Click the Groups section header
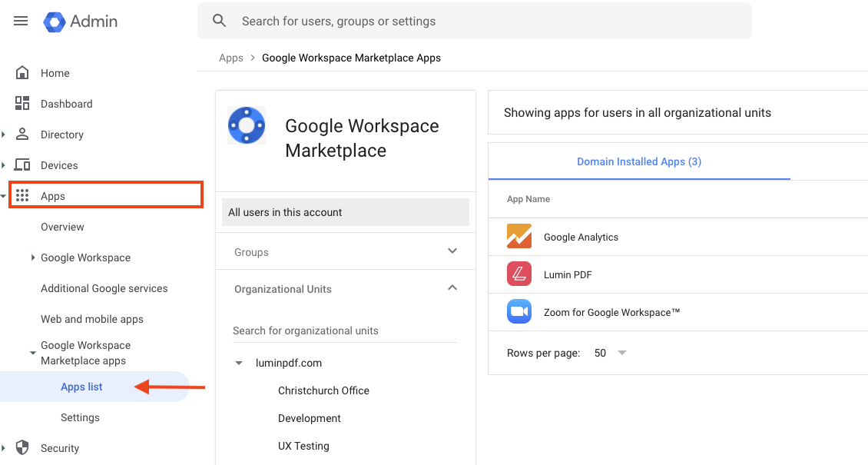This screenshot has width=868, height=465. coord(346,251)
